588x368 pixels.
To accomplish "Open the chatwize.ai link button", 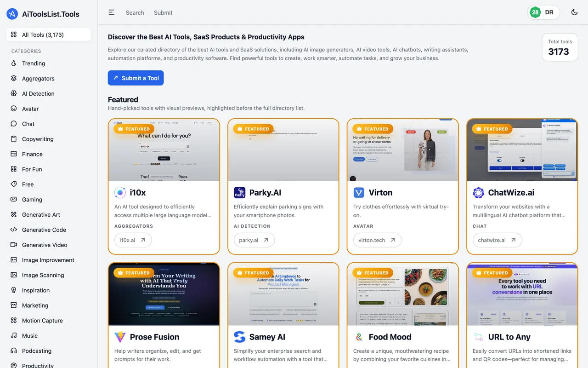I will click(x=497, y=240).
